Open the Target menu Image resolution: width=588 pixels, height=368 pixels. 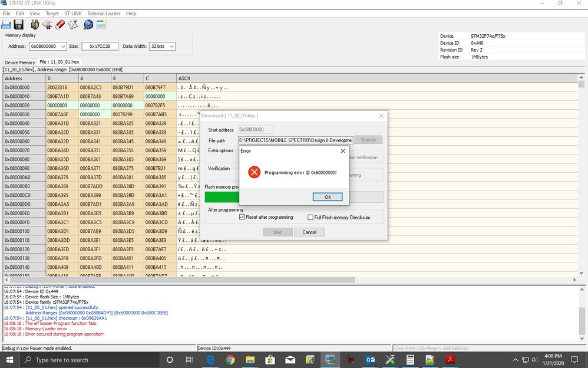[x=52, y=14]
